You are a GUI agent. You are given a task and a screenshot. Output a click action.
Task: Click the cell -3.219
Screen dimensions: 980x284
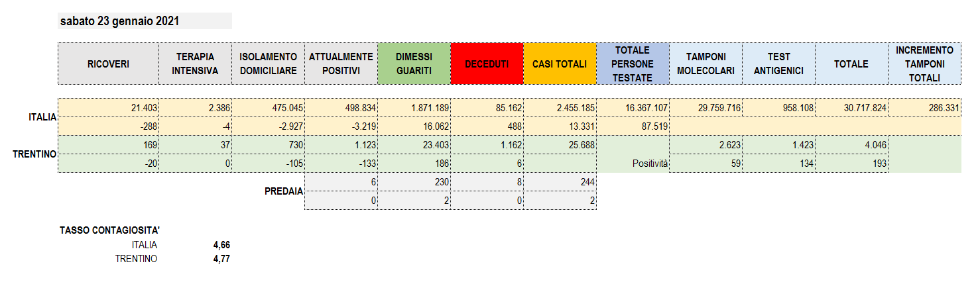341,126
